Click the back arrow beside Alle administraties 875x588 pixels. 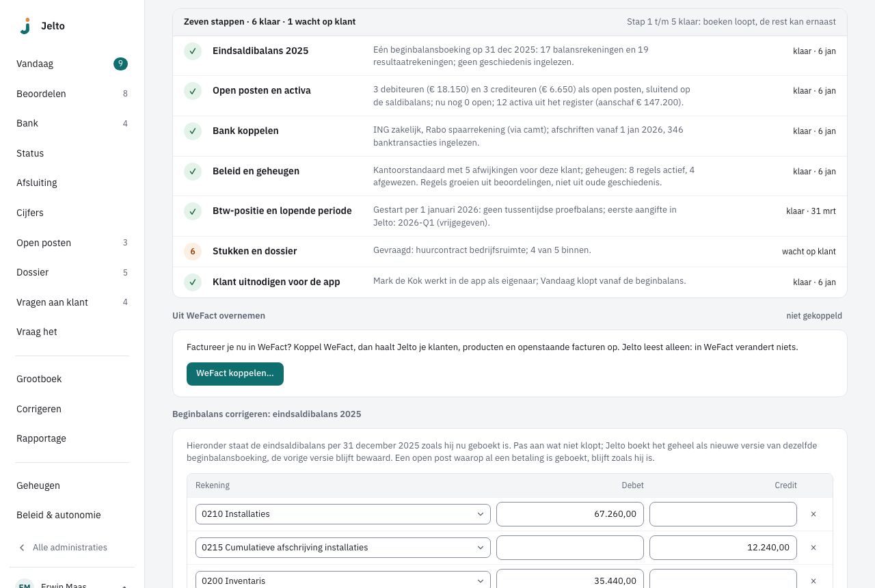(x=22, y=548)
